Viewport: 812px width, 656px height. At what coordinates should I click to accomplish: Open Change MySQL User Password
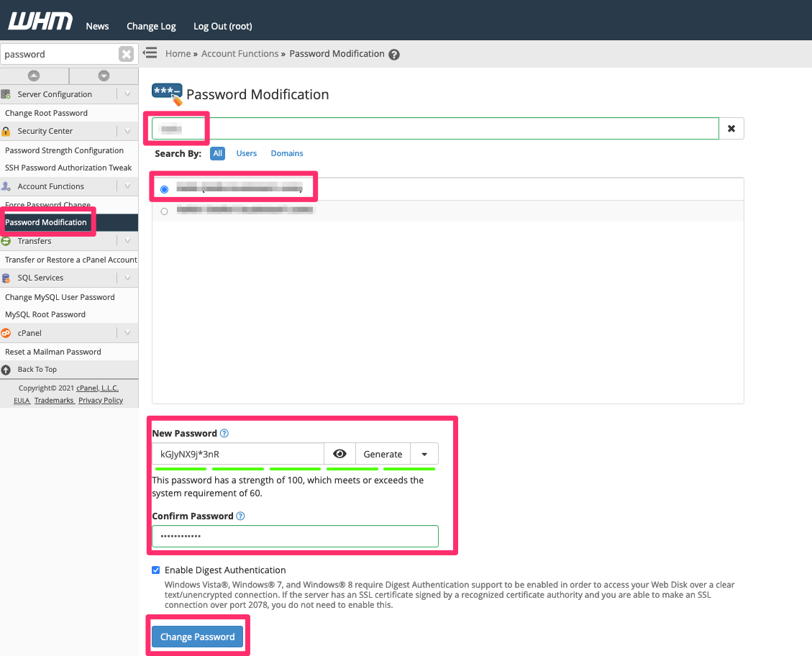[60, 297]
